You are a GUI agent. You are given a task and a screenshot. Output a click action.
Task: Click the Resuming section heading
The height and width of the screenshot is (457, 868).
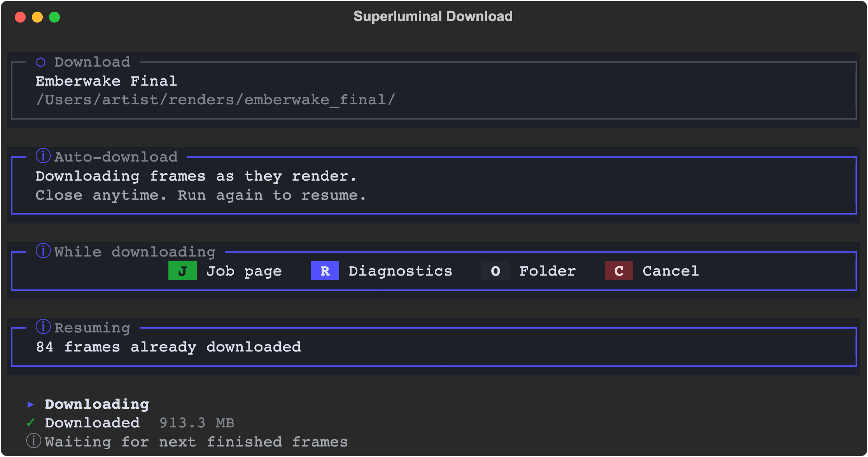tap(93, 328)
